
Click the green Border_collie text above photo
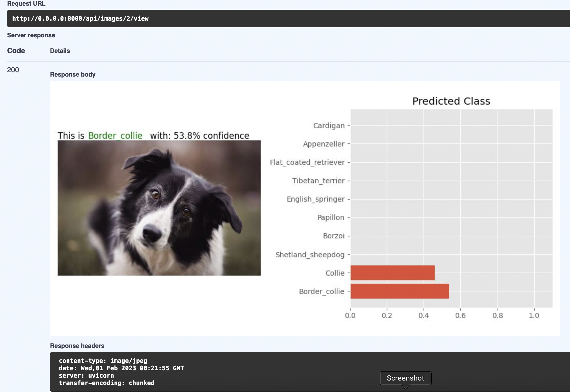pos(115,136)
